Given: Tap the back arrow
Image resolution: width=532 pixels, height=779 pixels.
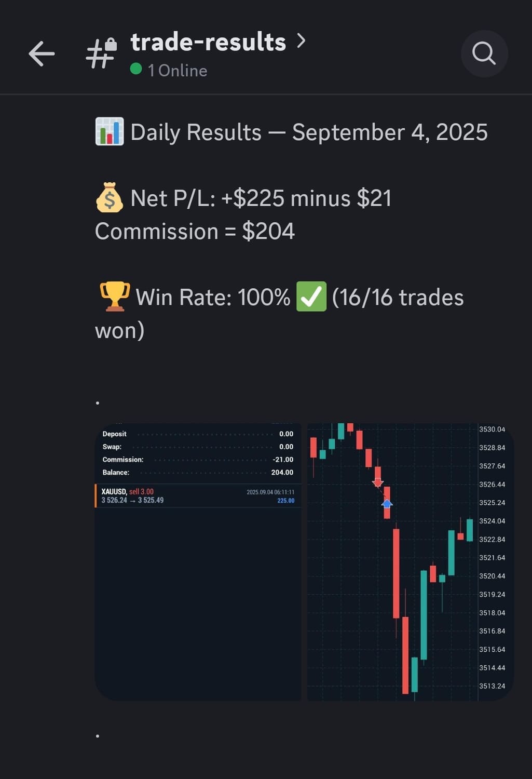Looking at the screenshot, I should (42, 53).
